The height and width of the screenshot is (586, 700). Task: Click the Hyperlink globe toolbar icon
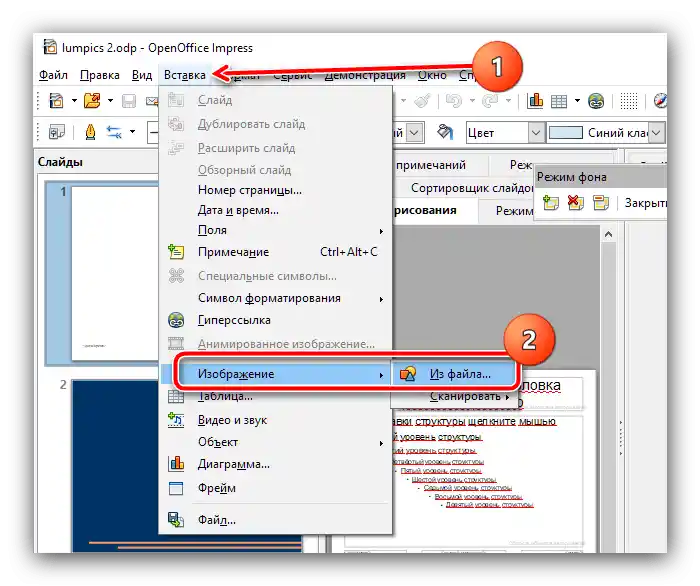pos(596,101)
